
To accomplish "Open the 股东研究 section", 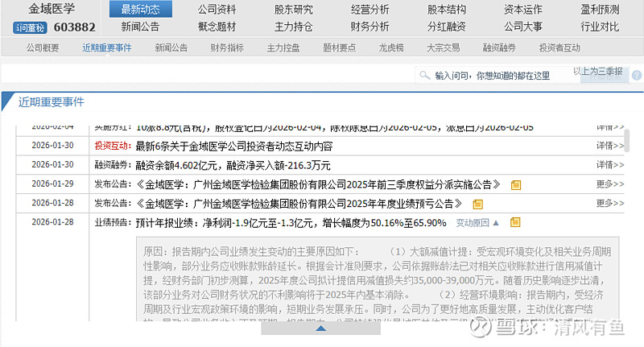I will point(293,9).
